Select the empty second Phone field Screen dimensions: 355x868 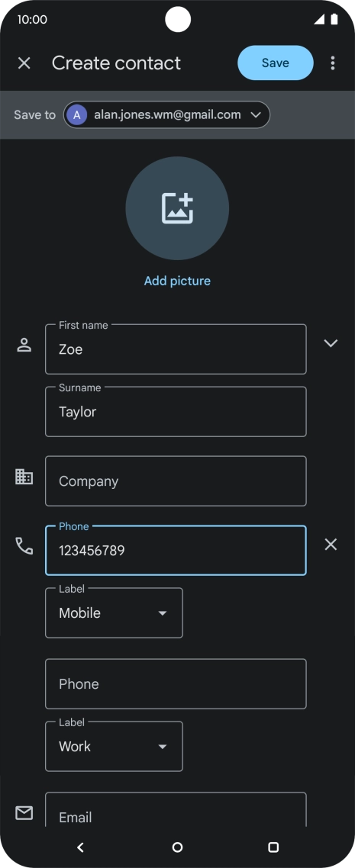[176, 683]
